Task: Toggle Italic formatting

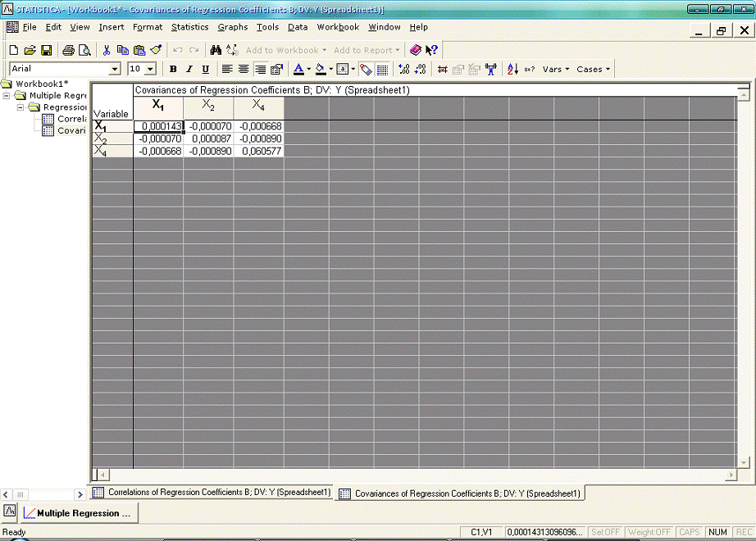Action: (189, 70)
